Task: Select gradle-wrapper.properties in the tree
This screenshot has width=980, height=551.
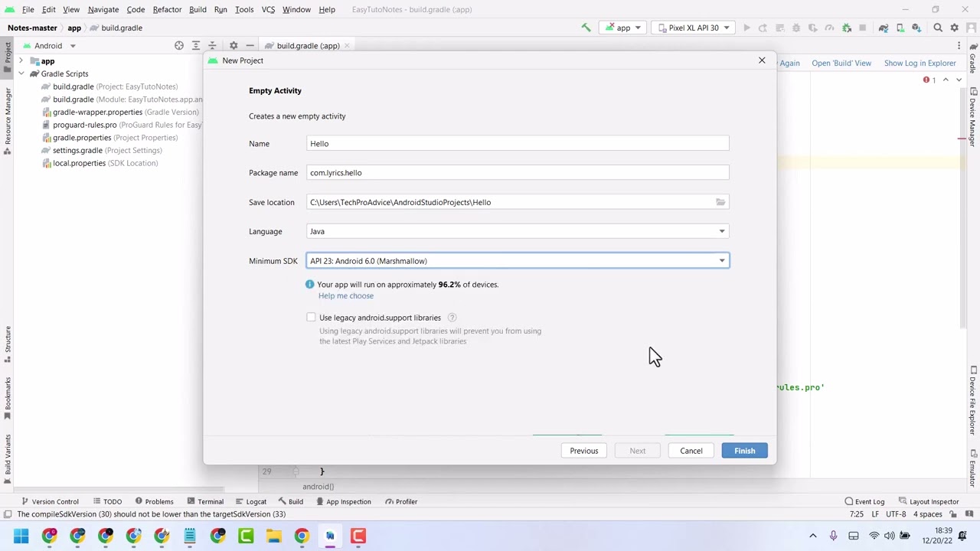Action: point(119,112)
